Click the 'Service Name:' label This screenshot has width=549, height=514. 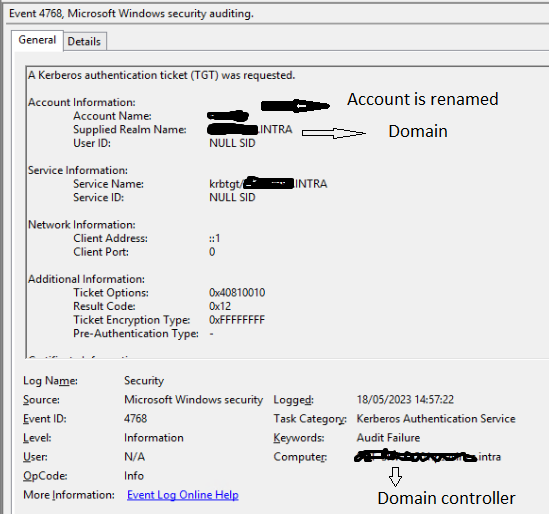[x=108, y=184]
